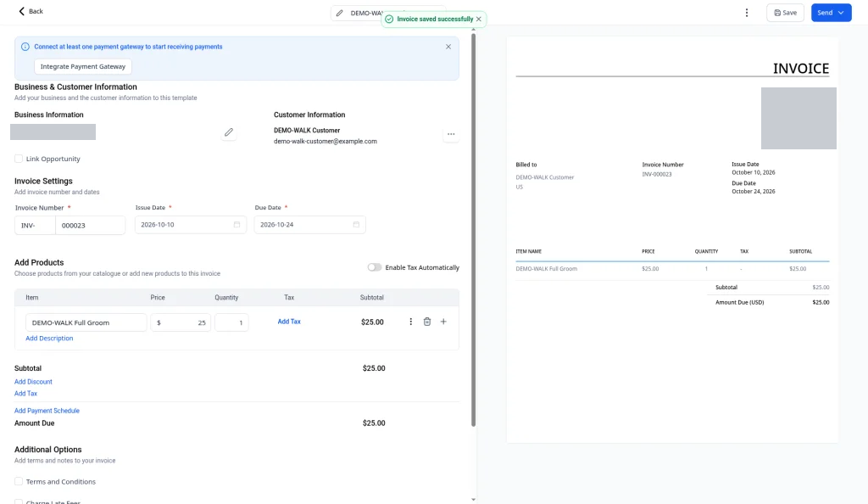Click 'INV-000023' in invoice preview
This screenshot has height=504, width=868.
click(x=657, y=174)
